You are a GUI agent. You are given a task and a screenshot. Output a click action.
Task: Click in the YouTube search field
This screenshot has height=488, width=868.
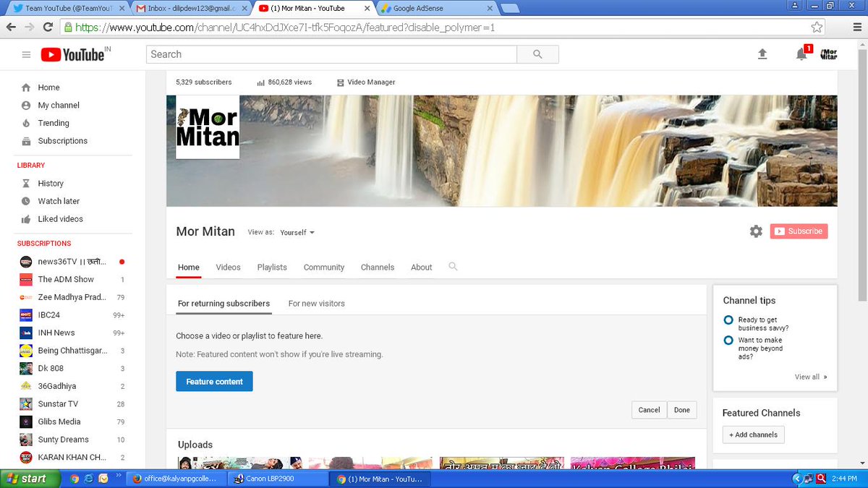[x=331, y=54]
